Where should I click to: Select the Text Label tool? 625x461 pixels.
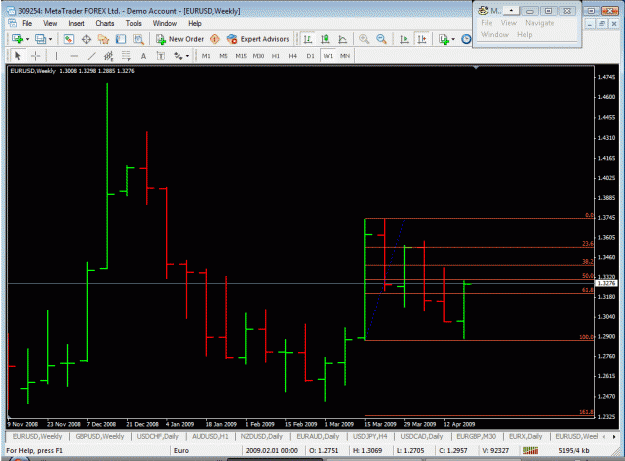pyautogui.click(x=161, y=56)
